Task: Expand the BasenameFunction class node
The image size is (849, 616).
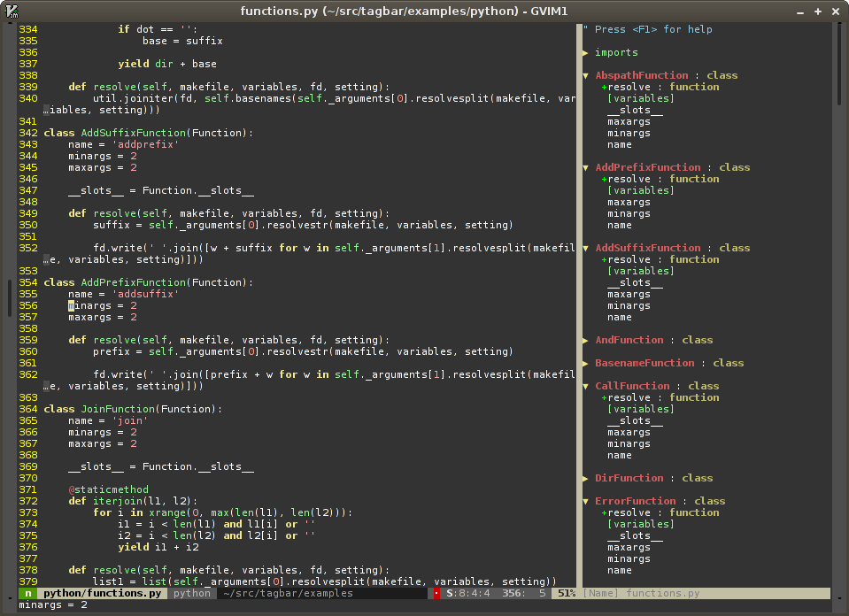Action: 585,363
